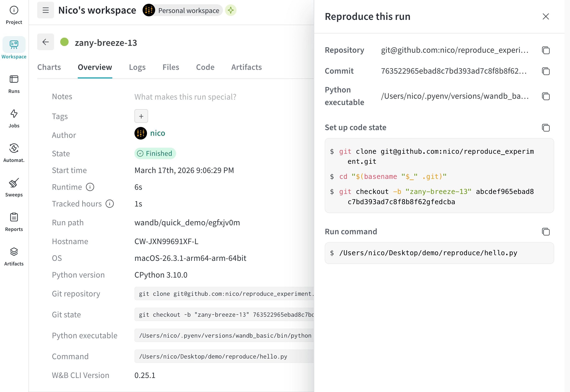Click the truncated commit hash in the panel

454,71
